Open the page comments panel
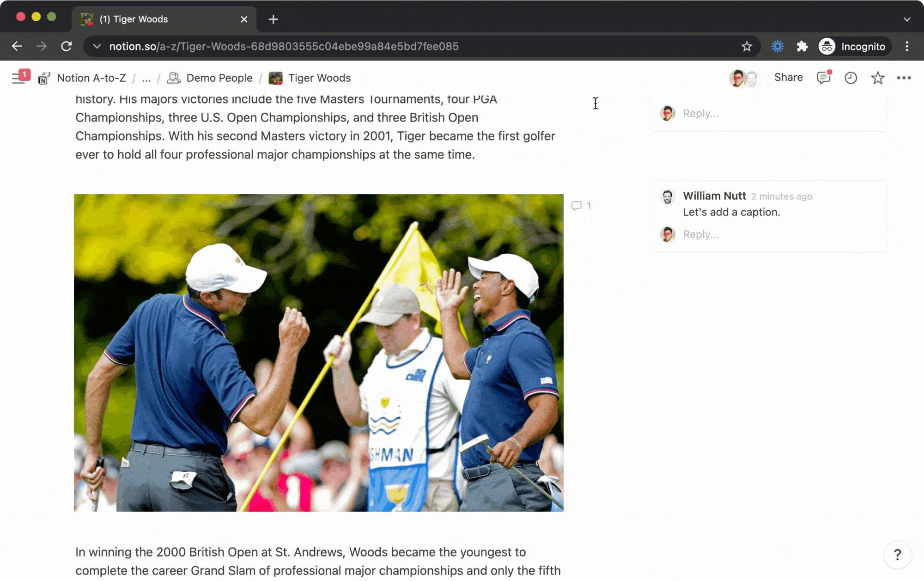This screenshot has width=924, height=581. pos(823,78)
